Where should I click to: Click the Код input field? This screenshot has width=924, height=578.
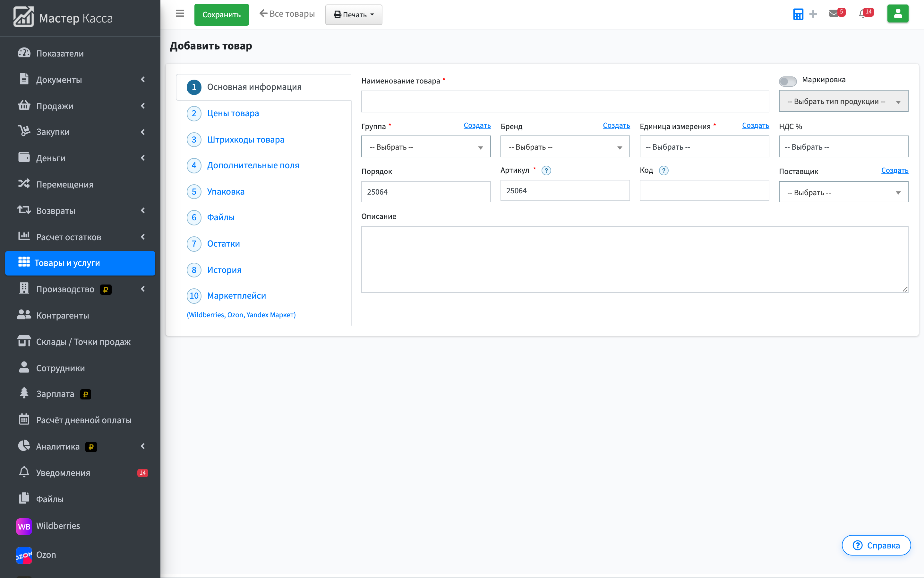coord(704,190)
